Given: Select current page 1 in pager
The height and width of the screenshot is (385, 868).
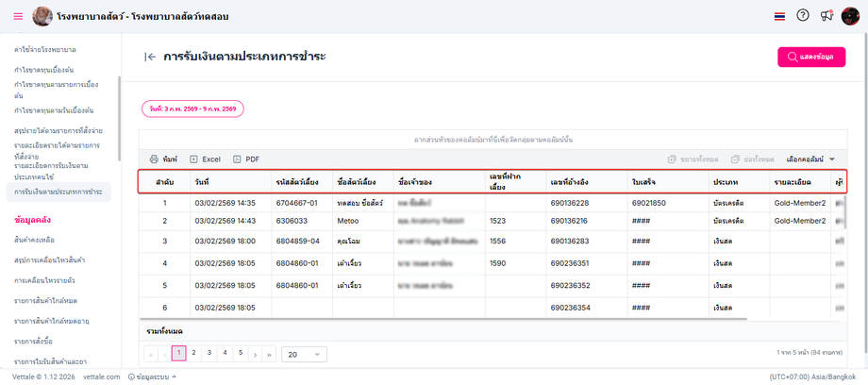Looking at the screenshot, I should coord(179,354).
